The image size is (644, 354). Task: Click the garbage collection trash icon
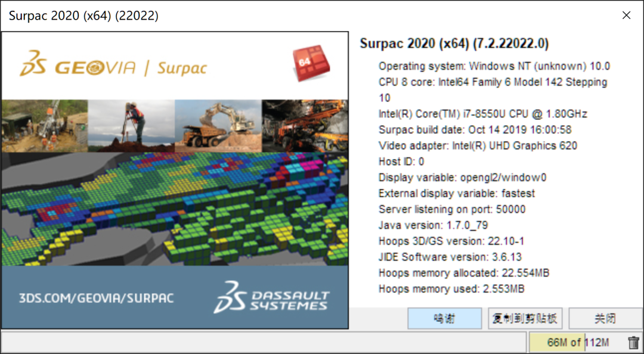633,343
